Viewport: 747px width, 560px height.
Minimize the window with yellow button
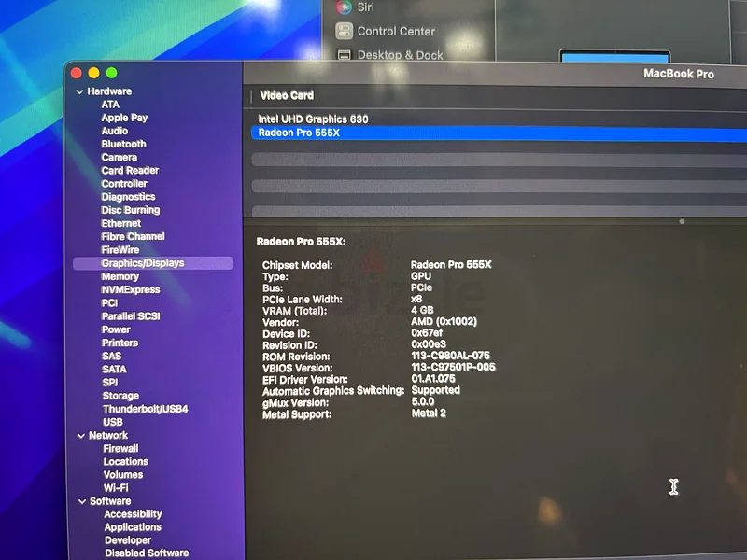[x=94, y=73]
